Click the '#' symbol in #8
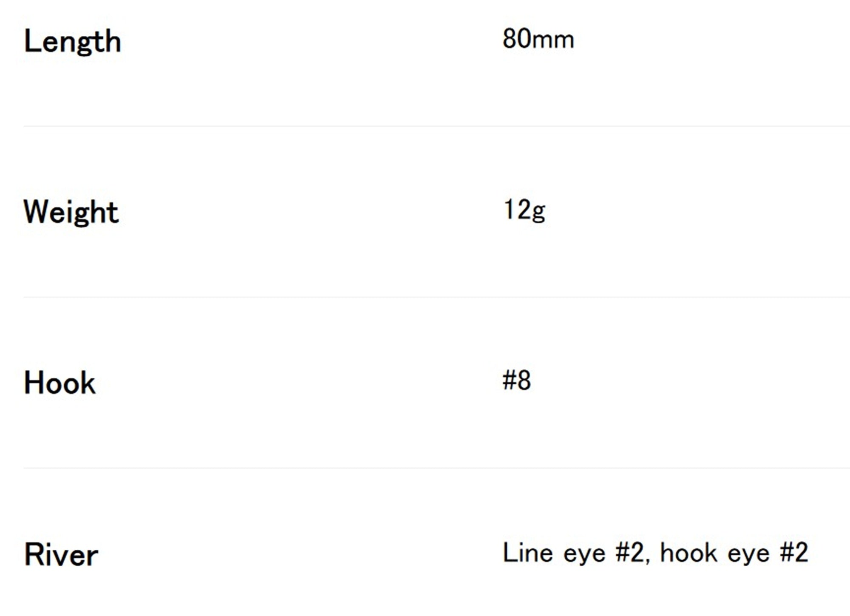Viewport: 850px width, 616px height. coord(509,380)
